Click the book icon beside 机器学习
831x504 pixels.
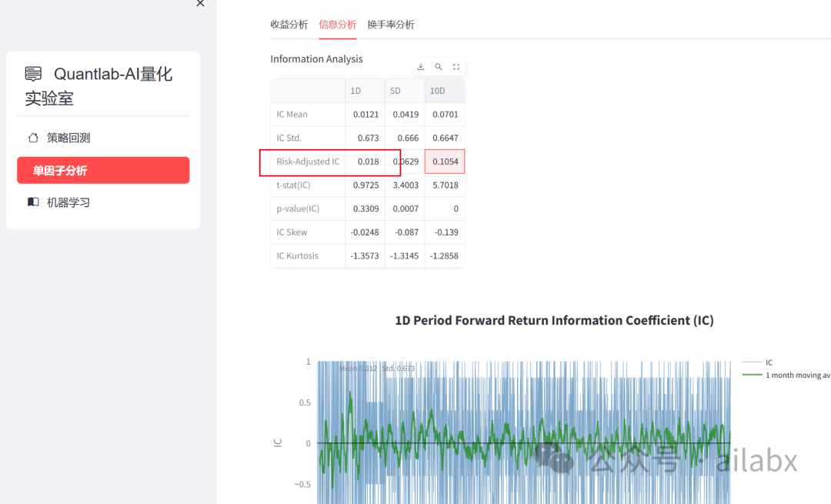click(x=33, y=202)
